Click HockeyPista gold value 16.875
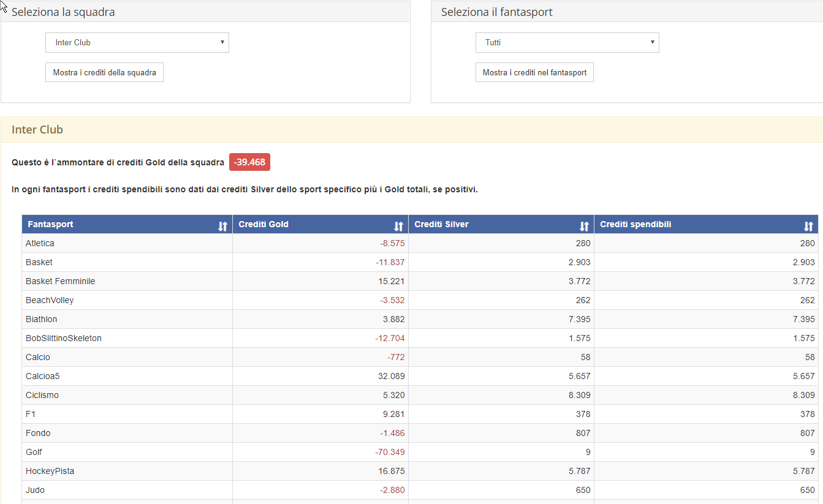Screen dimensions: 823x504 392,471
